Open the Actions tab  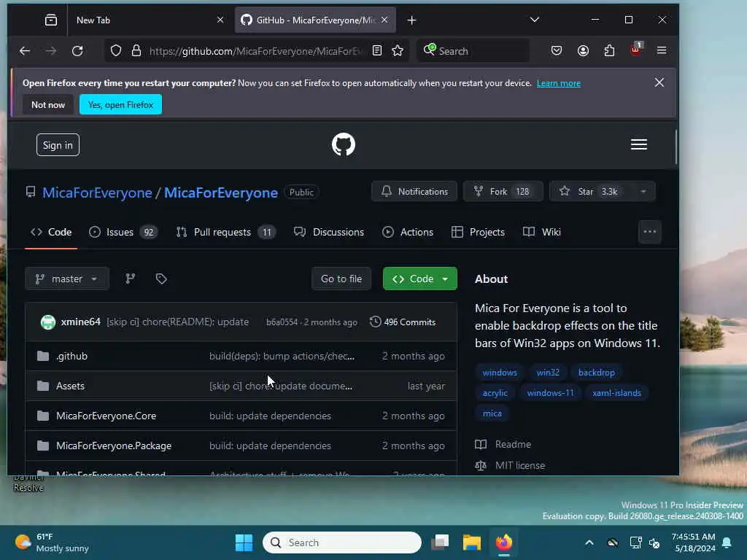pyautogui.click(x=408, y=232)
